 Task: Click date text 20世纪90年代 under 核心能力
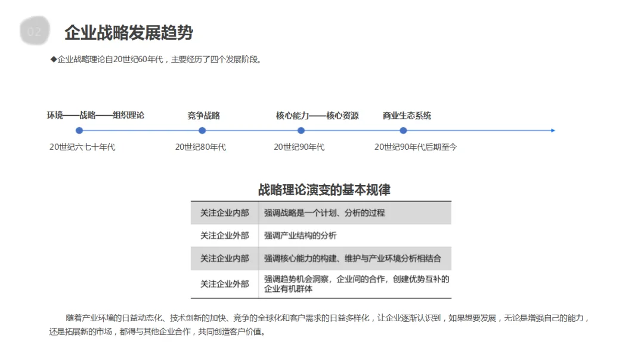(x=299, y=147)
